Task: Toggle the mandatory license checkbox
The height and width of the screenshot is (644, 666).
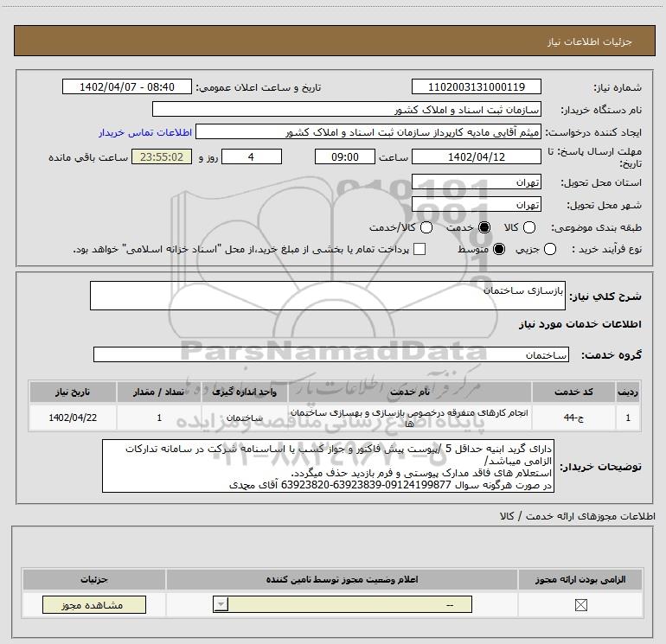Action: click(580, 605)
